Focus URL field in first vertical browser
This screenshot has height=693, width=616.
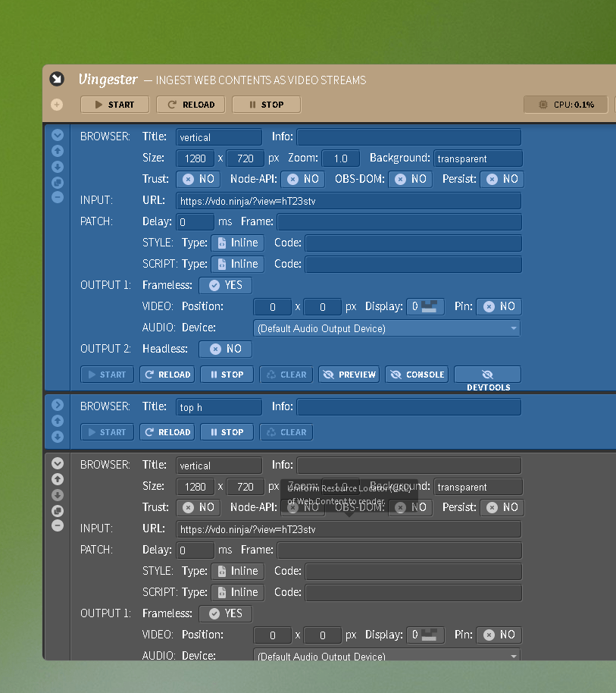[x=349, y=201]
